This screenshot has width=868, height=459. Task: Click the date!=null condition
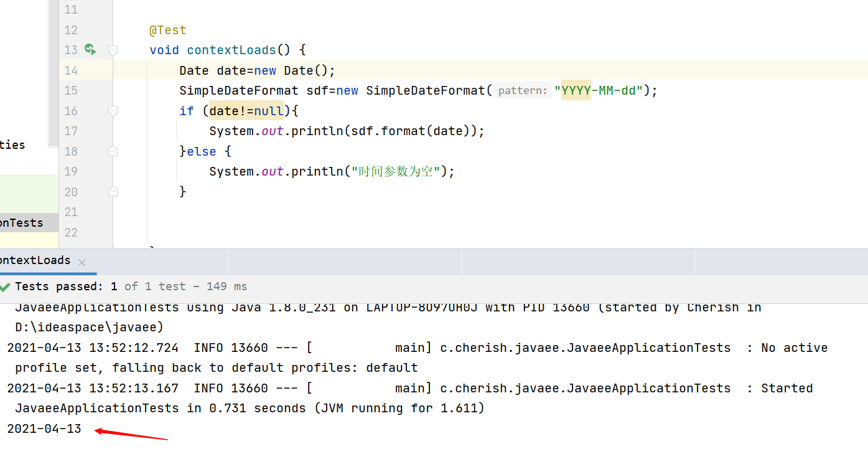[x=246, y=111]
